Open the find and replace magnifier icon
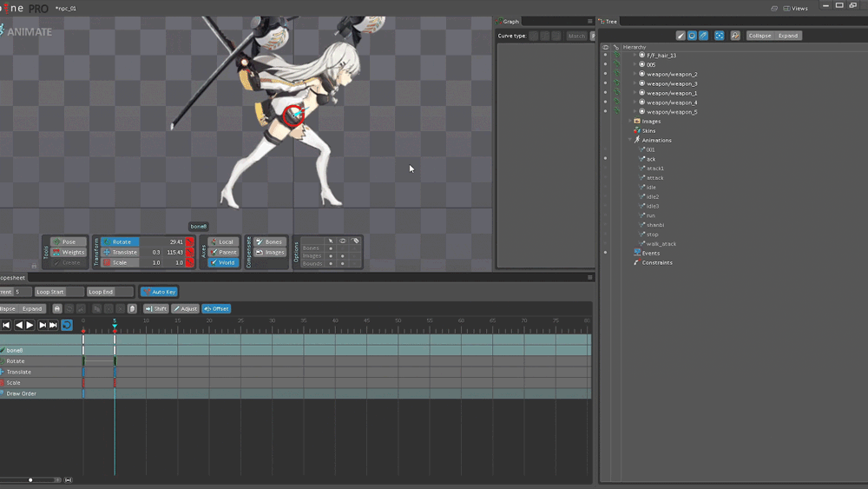This screenshot has width=868, height=489. [735, 36]
